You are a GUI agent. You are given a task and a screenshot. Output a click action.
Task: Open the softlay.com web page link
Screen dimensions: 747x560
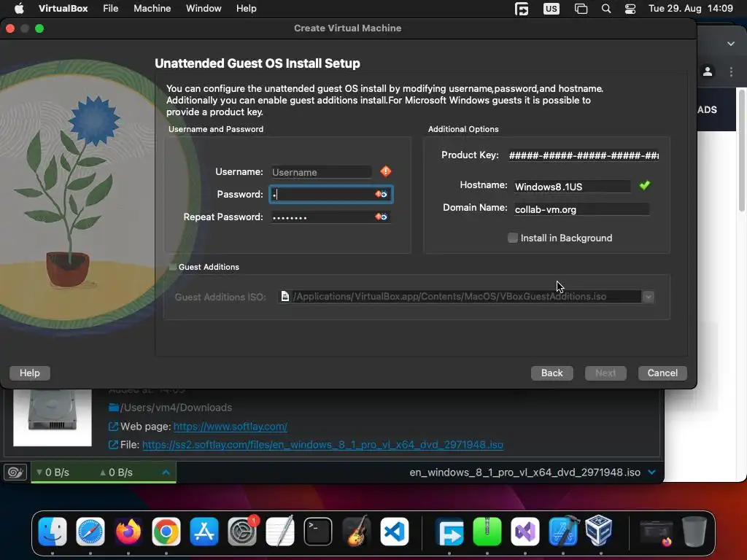(230, 426)
